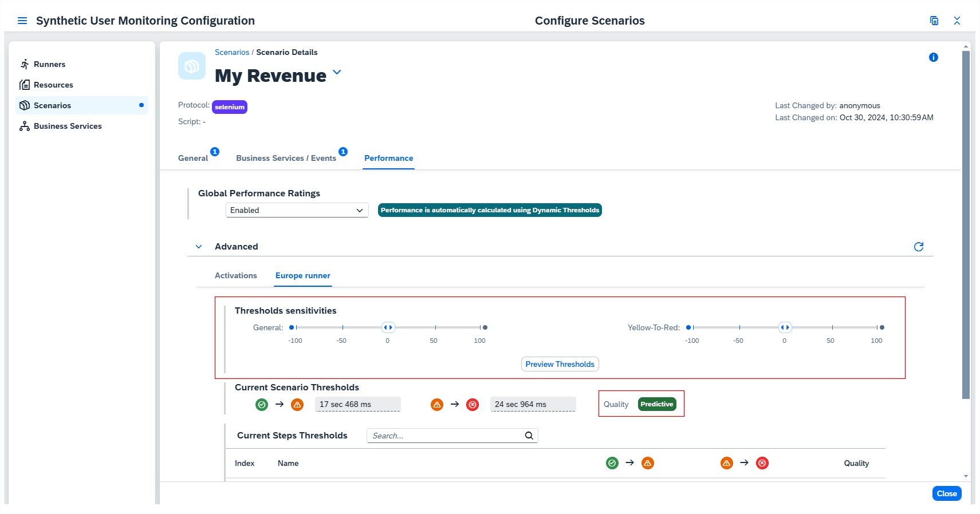
Task: Select the Activations sub-tab
Action: click(235, 275)
